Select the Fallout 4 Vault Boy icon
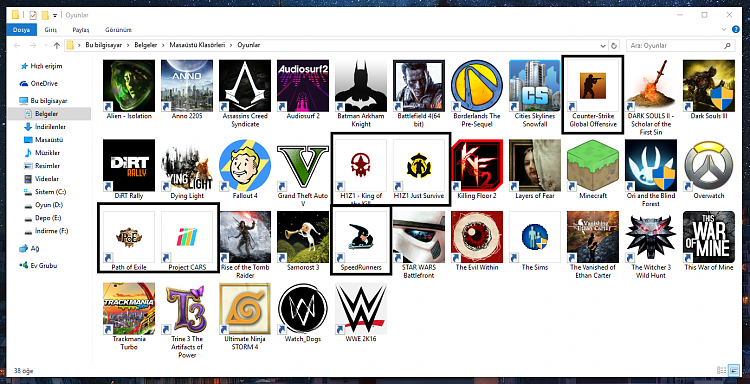The height and width of the screenshot is (384, 750). click(x=245, y=165)
